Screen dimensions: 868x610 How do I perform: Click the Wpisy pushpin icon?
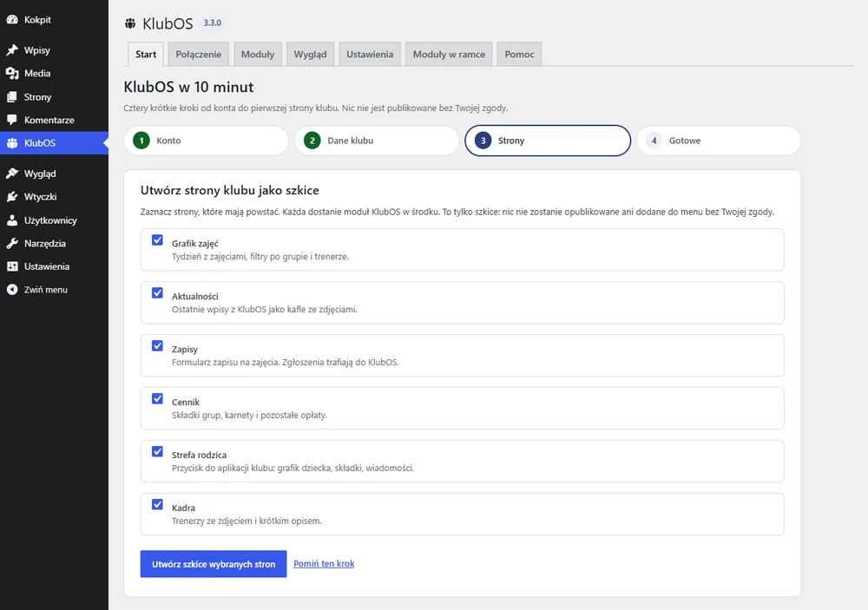[x=12, y=50]
